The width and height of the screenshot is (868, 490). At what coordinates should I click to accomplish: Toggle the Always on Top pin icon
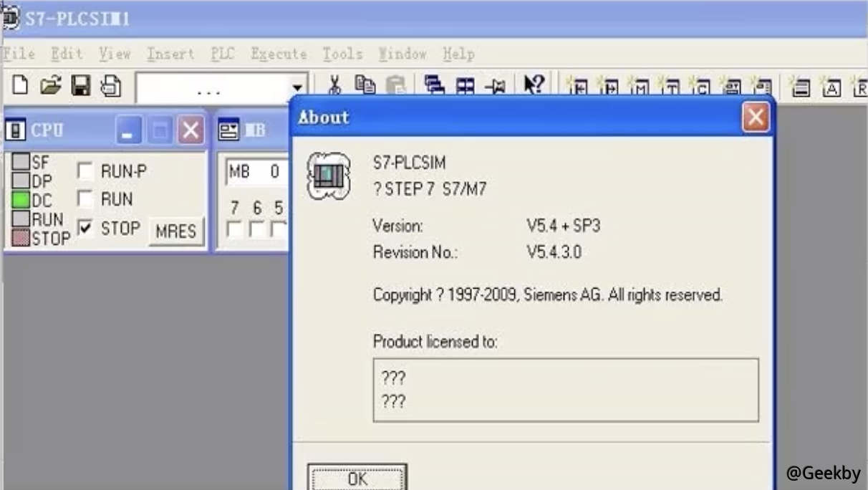496,87
